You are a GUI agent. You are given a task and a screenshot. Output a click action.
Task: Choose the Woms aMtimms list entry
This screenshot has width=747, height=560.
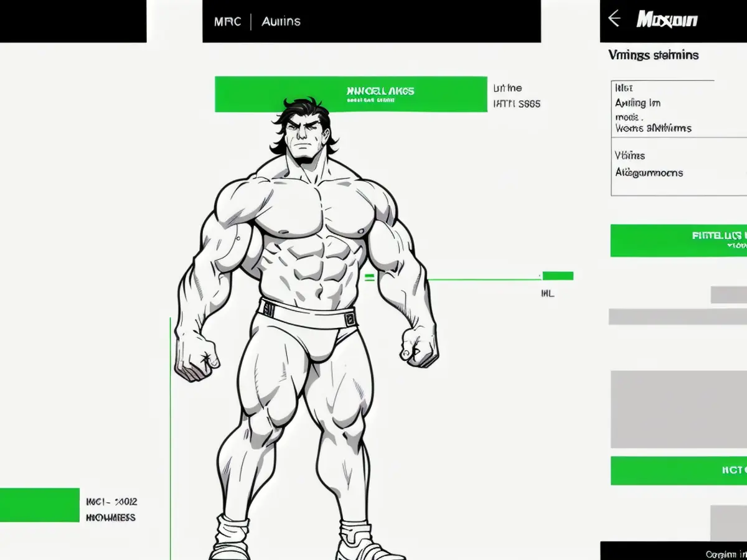[x=652, y=128]
